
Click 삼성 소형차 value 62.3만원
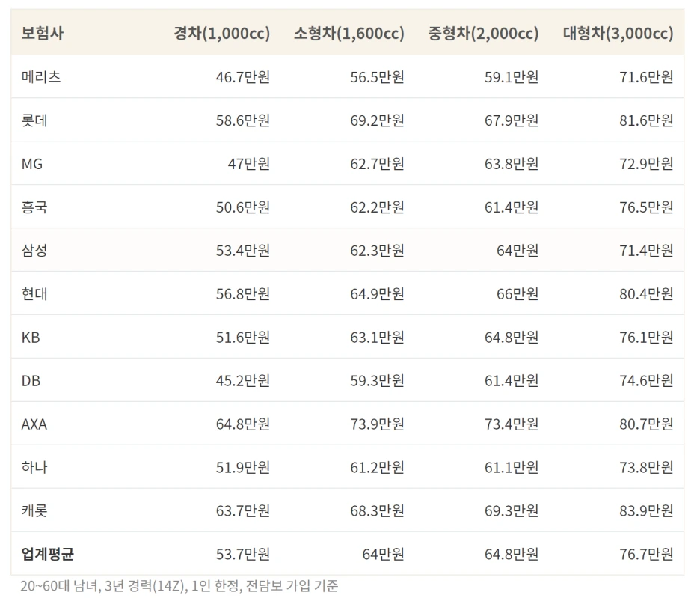point(377,250)
